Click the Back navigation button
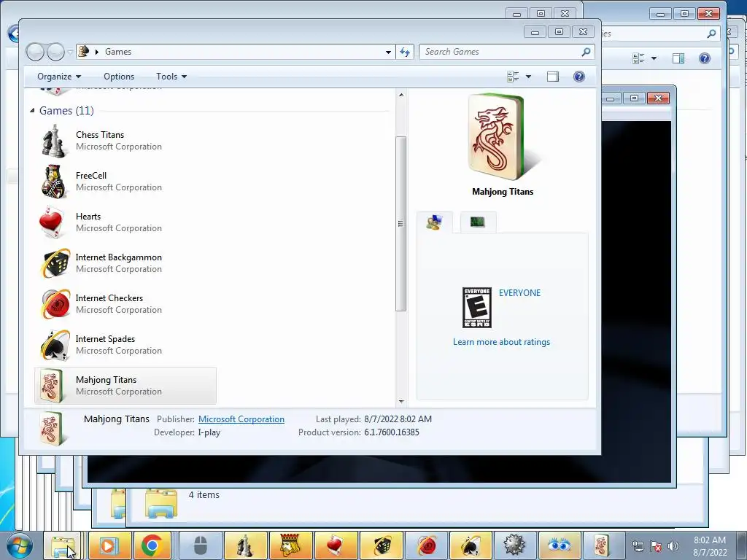Screen dimensions: 747x560 coord(35,52)
